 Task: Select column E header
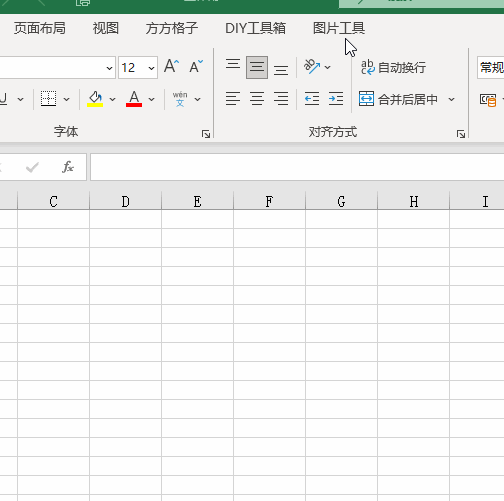(x=197, y=201)
